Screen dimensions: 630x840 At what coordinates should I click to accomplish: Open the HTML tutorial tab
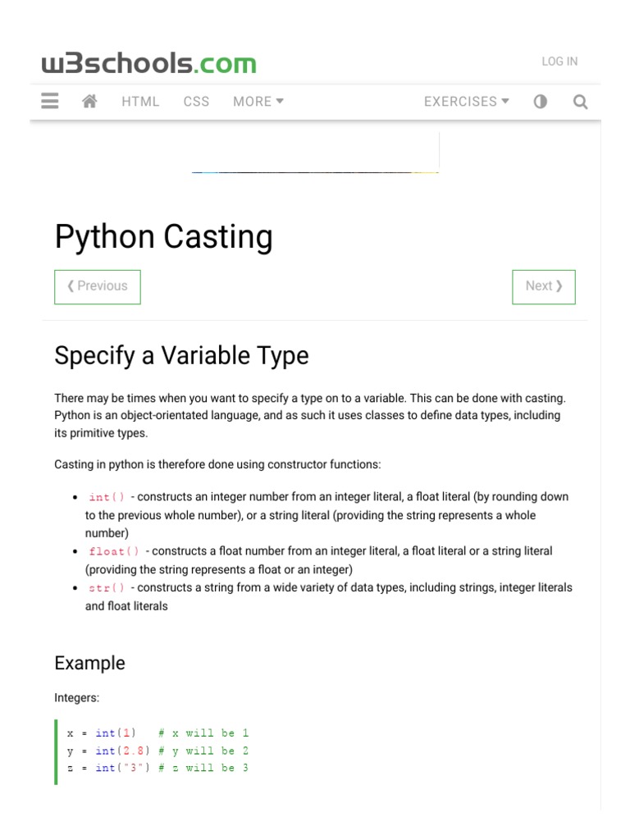(x=140, y=102)
